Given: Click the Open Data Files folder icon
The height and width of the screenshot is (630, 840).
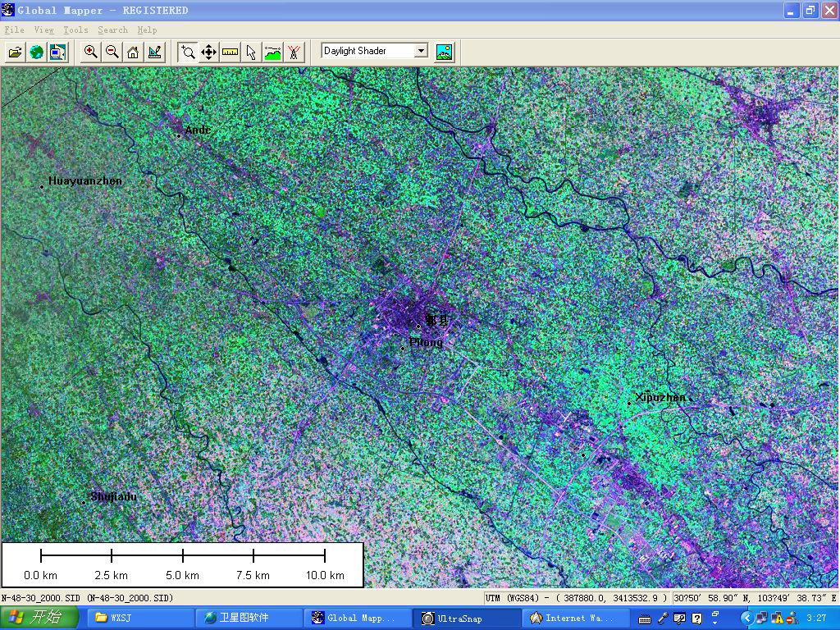Looking at the screenshot, I should click(15, 52).
